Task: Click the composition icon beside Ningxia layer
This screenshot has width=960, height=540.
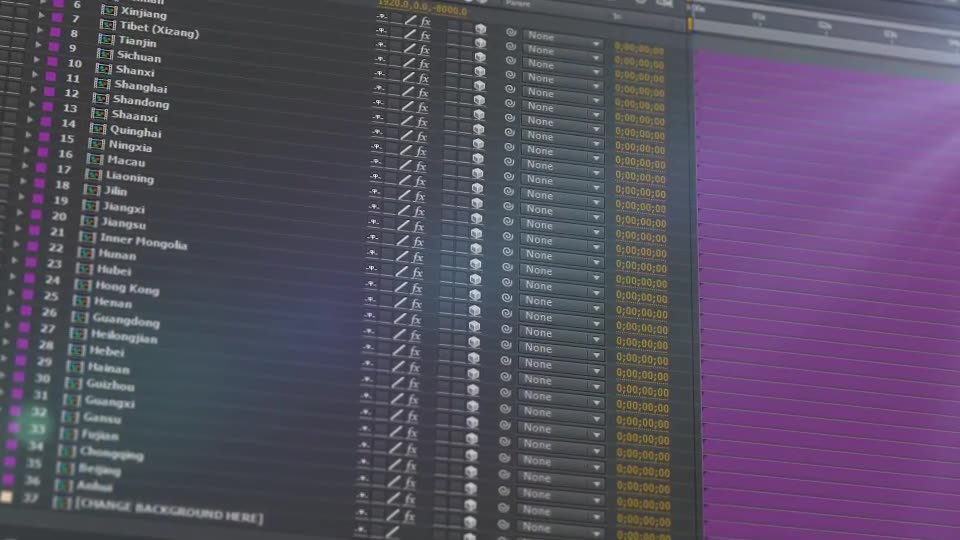Action: coord(96,144)
